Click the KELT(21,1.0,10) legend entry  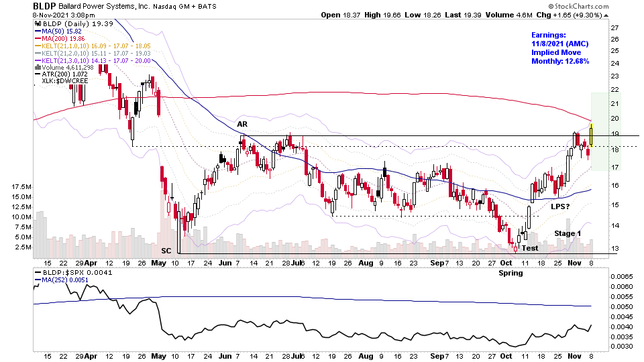click(x=93, y=46)
